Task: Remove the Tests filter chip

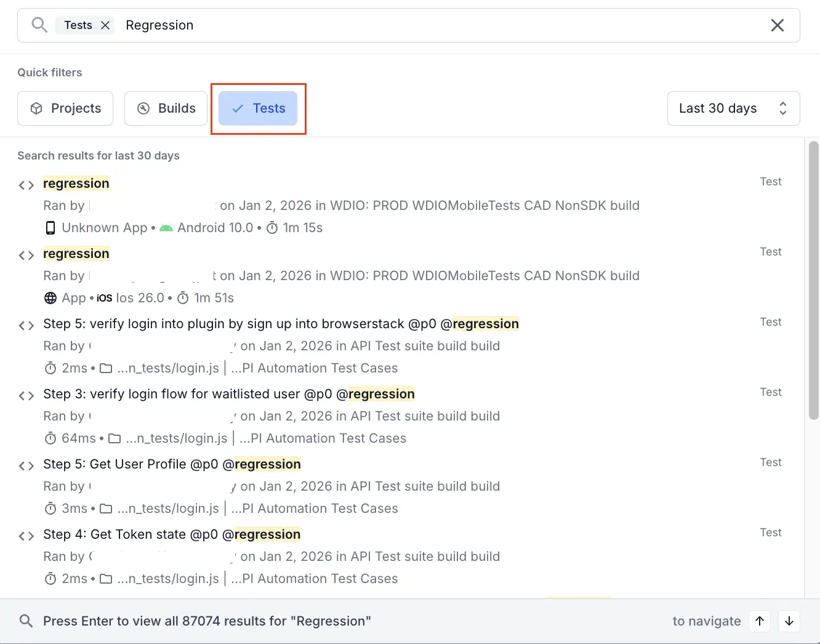Action: coord(105,25)
